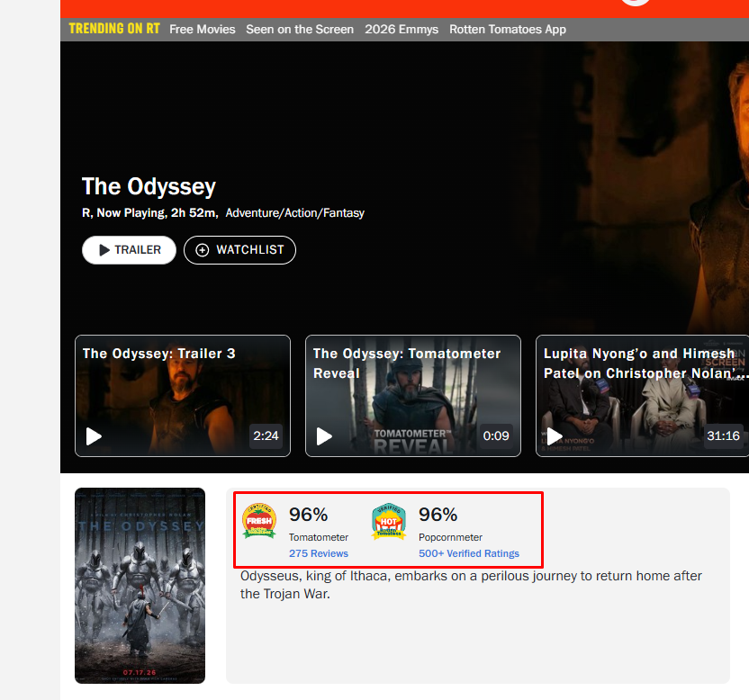The height and width of the screenshot is (700, 749).
Task: Go to Free Movies trending link
Action: pyautogui.click(x=203, y=29)
